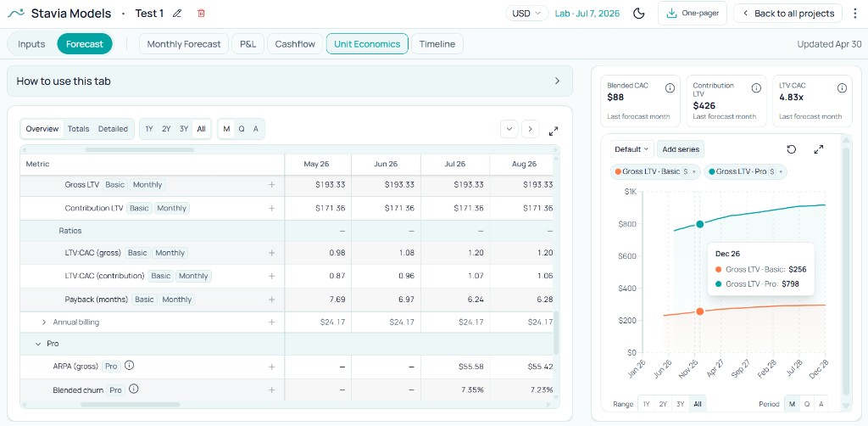Add ARPA (gross) row to chart
Screen dimensions: 868x426
272,367
